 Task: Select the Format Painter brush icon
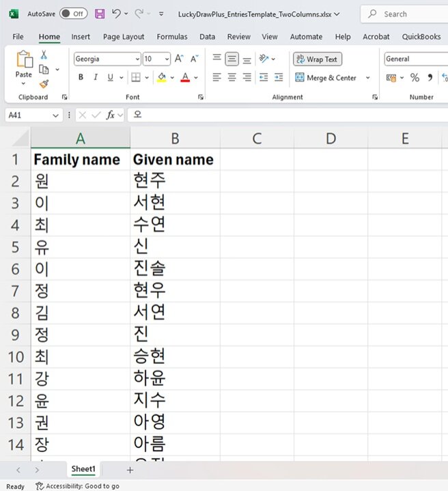[44, 84]
